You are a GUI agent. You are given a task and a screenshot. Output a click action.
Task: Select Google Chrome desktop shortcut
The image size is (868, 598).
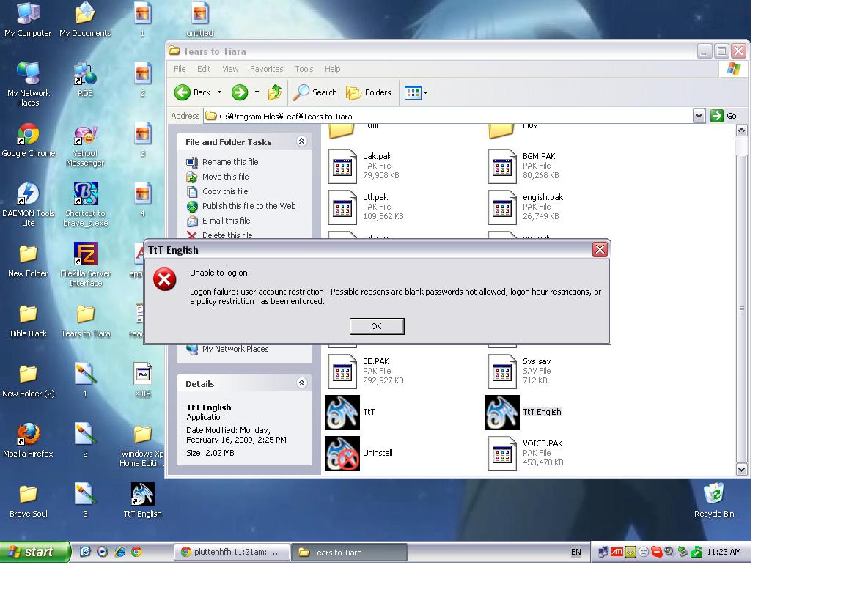29,141
